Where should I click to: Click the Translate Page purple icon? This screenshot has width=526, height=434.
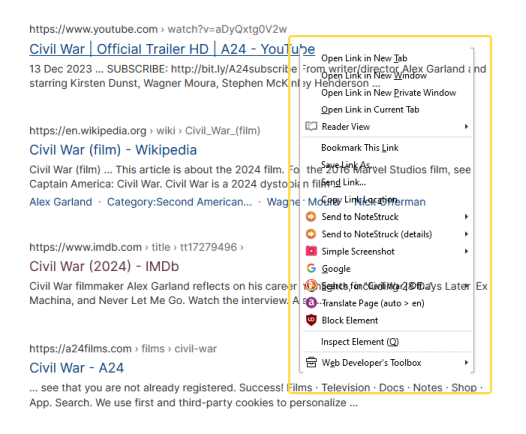pyautogui.click(x=311, y=303)
